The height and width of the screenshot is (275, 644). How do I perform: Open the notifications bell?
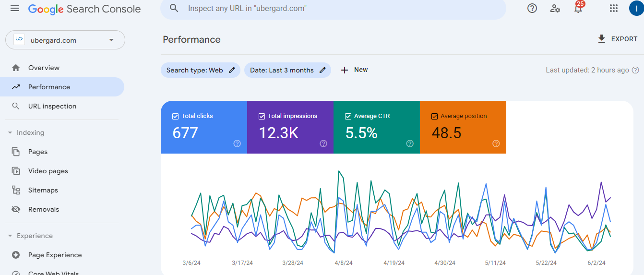click(x=578, y=9)
